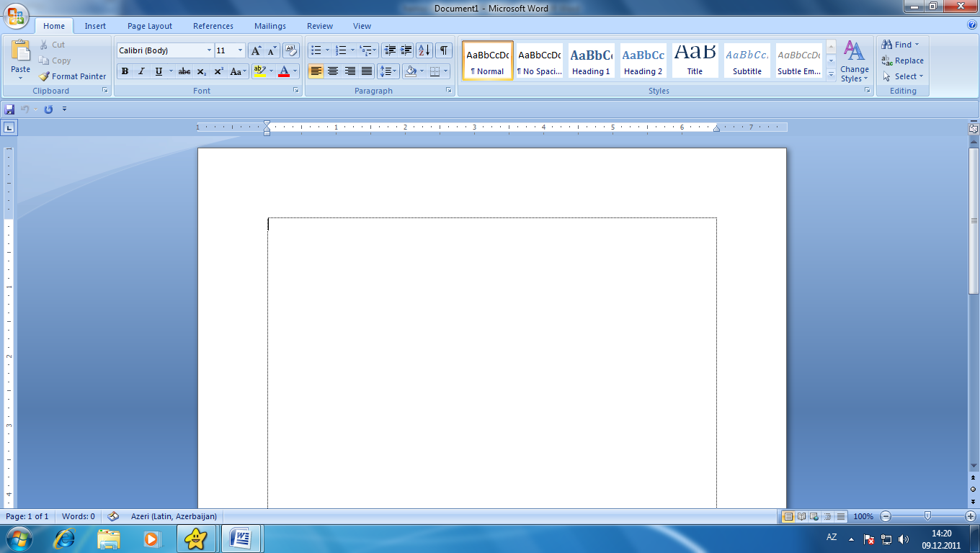Click the 100% zoom level button
The width and height of the screenshot is (980, 553).
pos(863,516)
